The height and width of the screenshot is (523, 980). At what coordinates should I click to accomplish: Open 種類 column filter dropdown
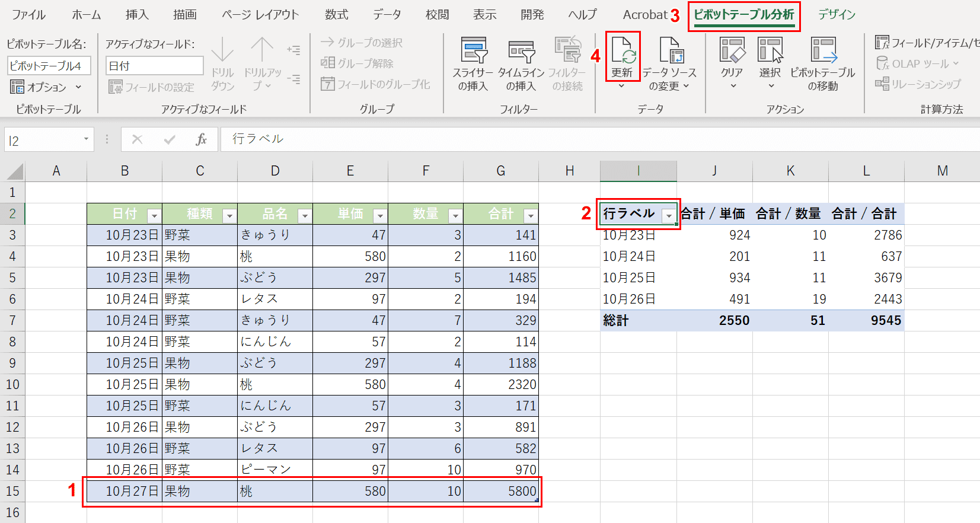pos(229,216)
